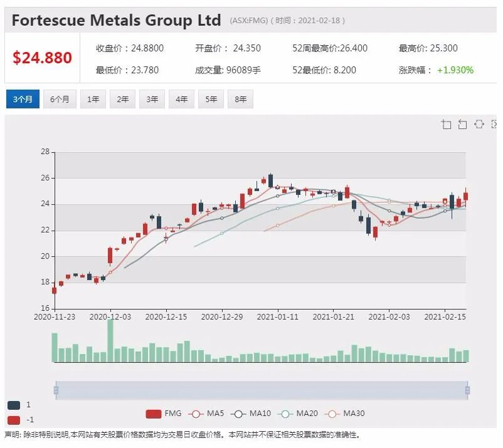This screenshot has width=503, height=448.
Task: Click the zoom-back (undo zoom) toolbox icon
Action: [x=462, y=124]
